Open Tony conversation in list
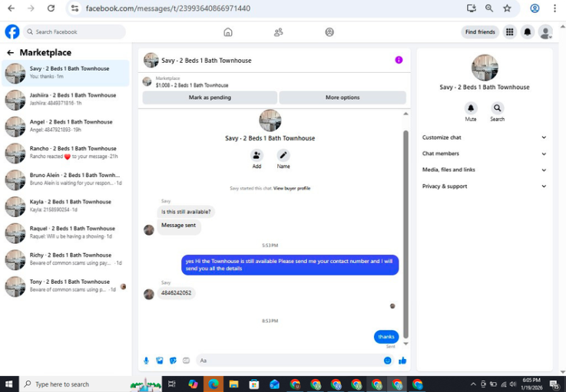The height and width of the screenshot is (392, 566). pyautogui.click(x=65, y=286)
